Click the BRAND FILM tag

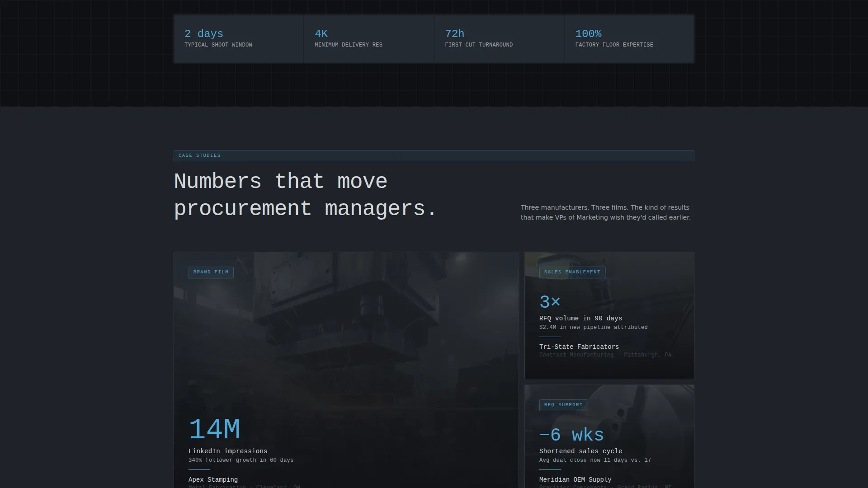(211, 272)
